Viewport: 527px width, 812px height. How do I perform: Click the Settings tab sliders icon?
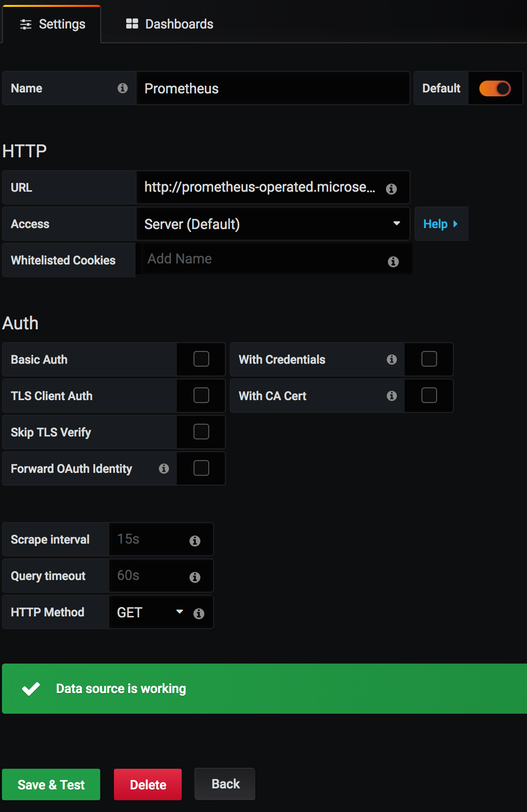click(26, 24)
